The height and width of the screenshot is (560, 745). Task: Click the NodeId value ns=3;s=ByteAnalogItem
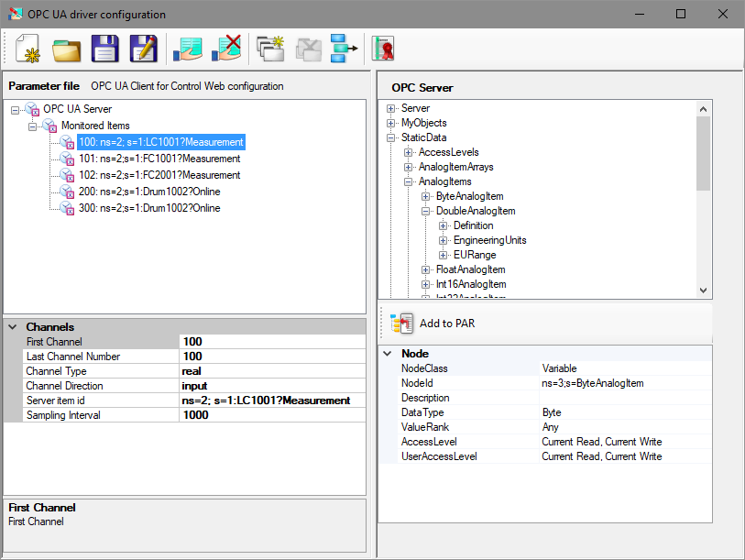tap(593, 383)
